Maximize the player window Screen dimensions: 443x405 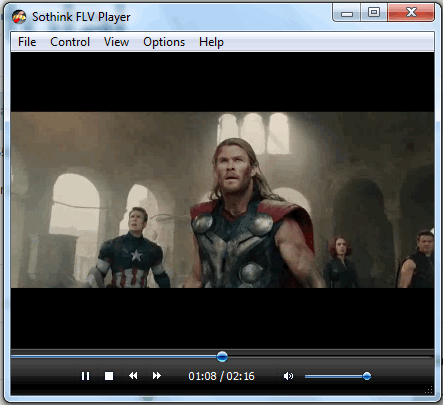pos(374,13)
